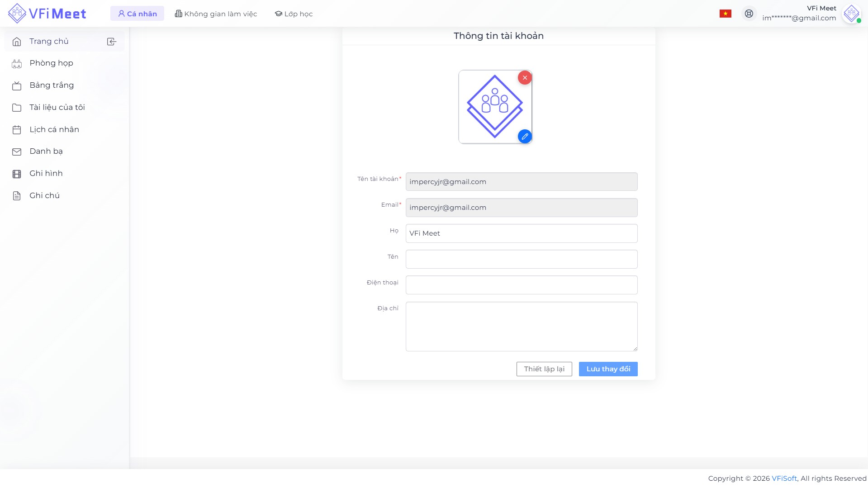Click the VFiSoft footer link

[x=784, y=479]
